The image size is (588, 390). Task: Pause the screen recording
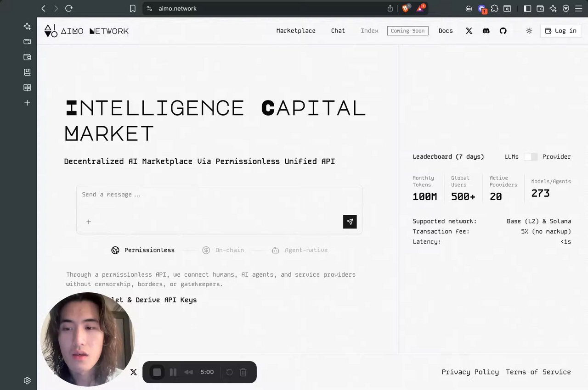point(173,372)
